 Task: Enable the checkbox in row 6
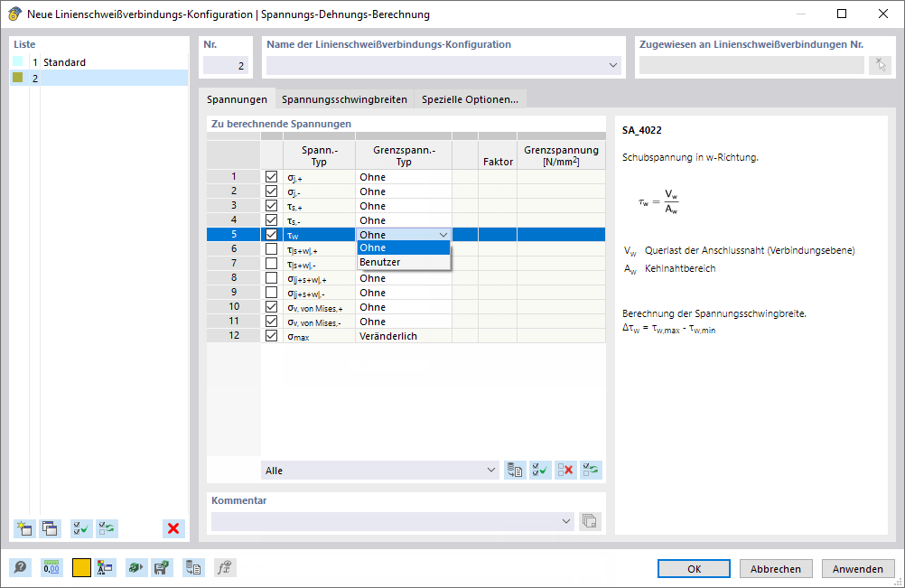pos(271,248)
